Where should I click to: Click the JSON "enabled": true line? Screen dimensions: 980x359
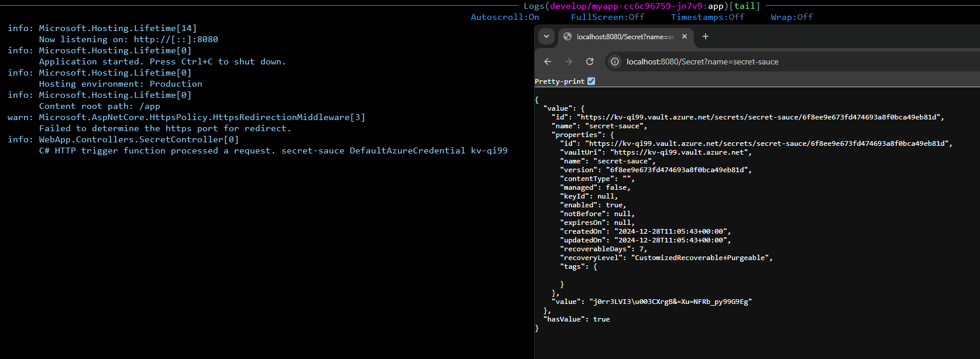tap(593, 205)
